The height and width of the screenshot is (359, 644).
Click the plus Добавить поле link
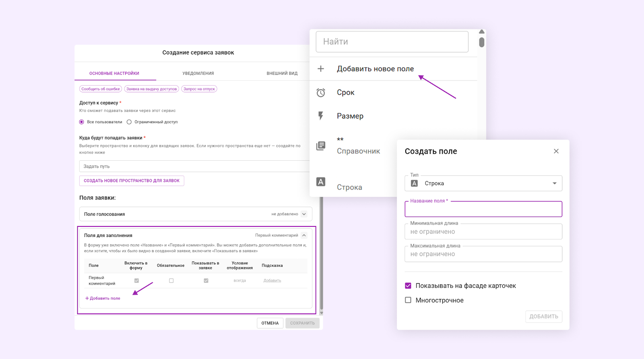(103, 298)
